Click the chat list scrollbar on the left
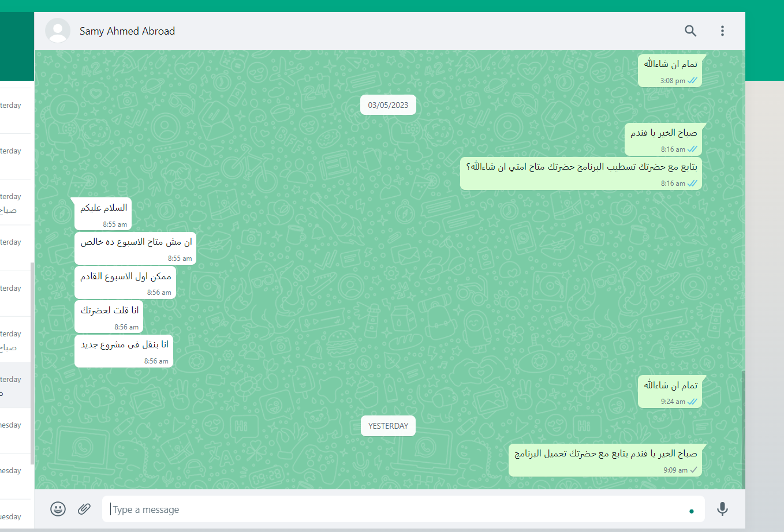 32,364
